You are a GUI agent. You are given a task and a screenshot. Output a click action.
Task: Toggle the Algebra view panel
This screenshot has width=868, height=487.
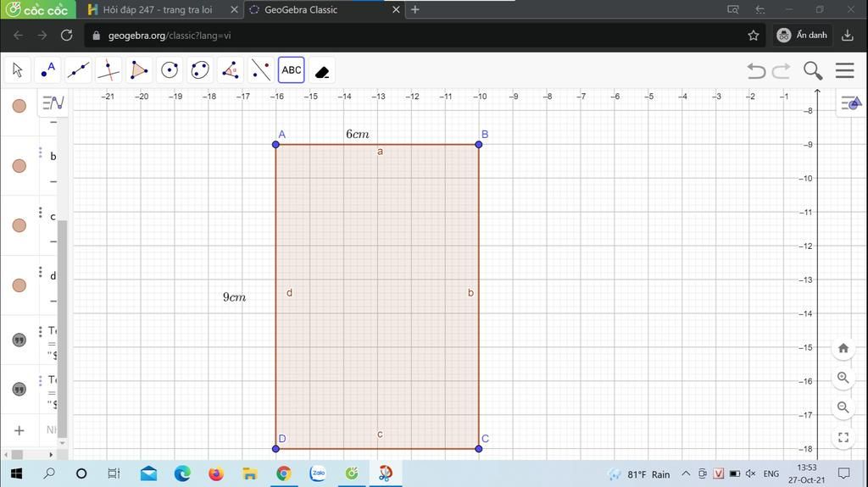pos(53,103)
